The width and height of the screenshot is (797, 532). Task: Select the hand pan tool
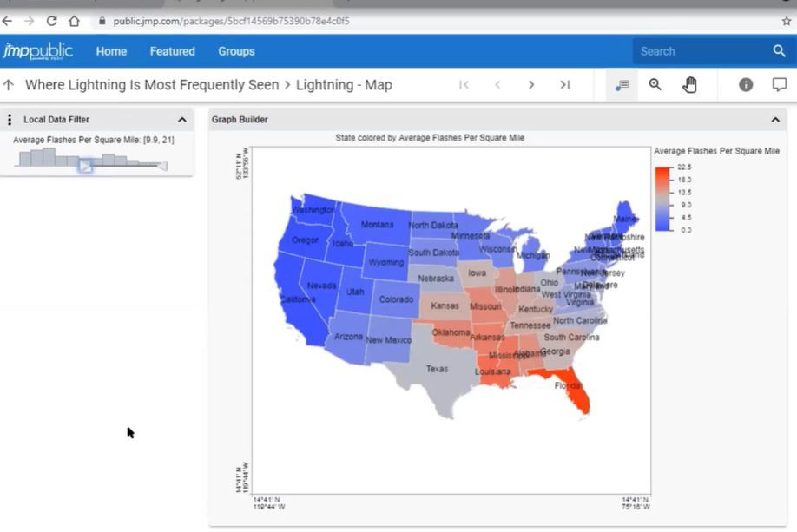point(689,84)
